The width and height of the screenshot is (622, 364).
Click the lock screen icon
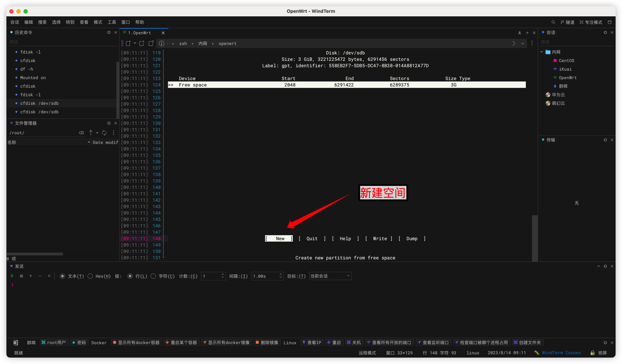[x=592, y=353]
